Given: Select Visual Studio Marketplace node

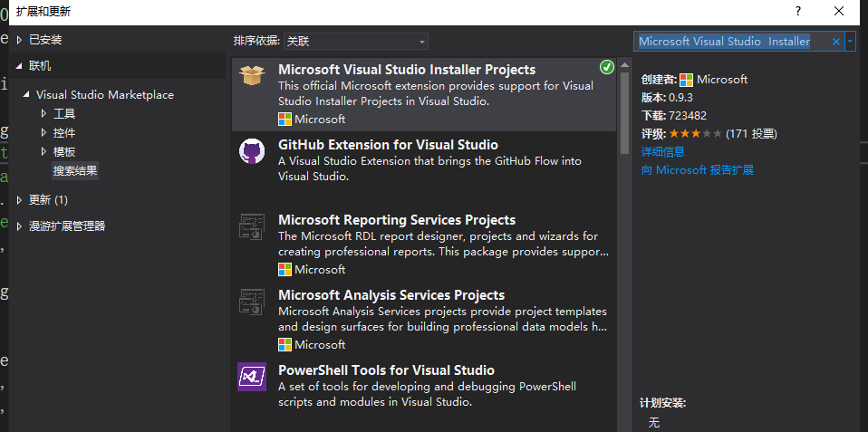Looking at the screenshot, I should [105, 95].
